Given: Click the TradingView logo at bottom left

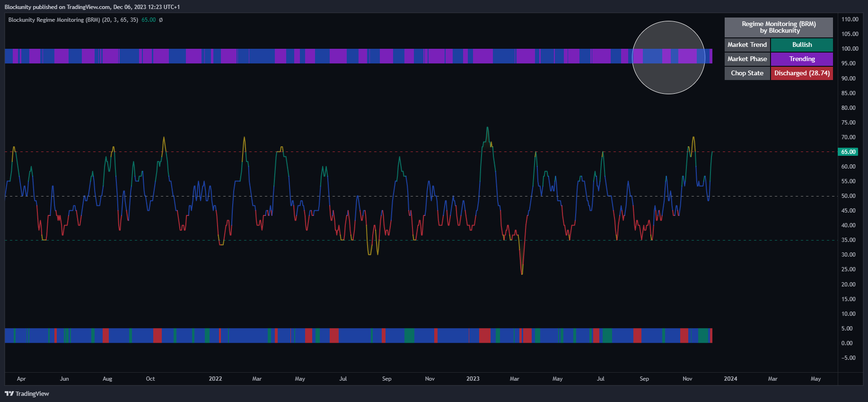Looking at the screenshot, I should (x=27, y=393).
